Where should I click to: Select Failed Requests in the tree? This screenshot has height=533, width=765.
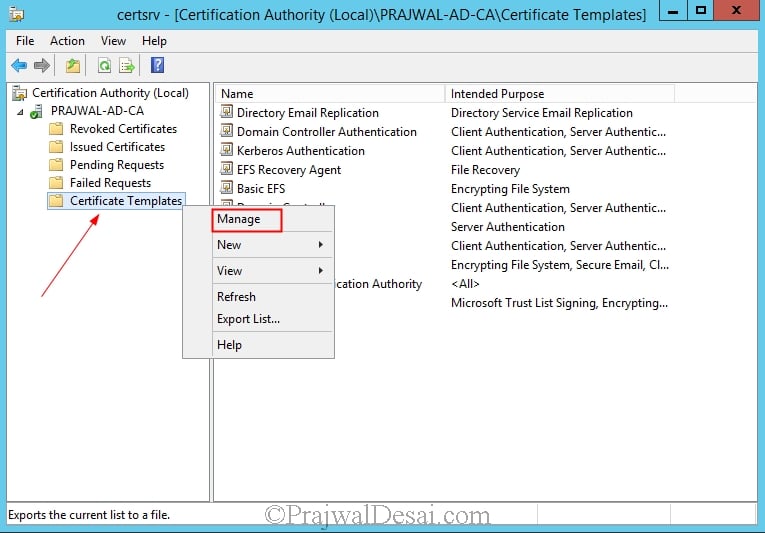[110, 183]
